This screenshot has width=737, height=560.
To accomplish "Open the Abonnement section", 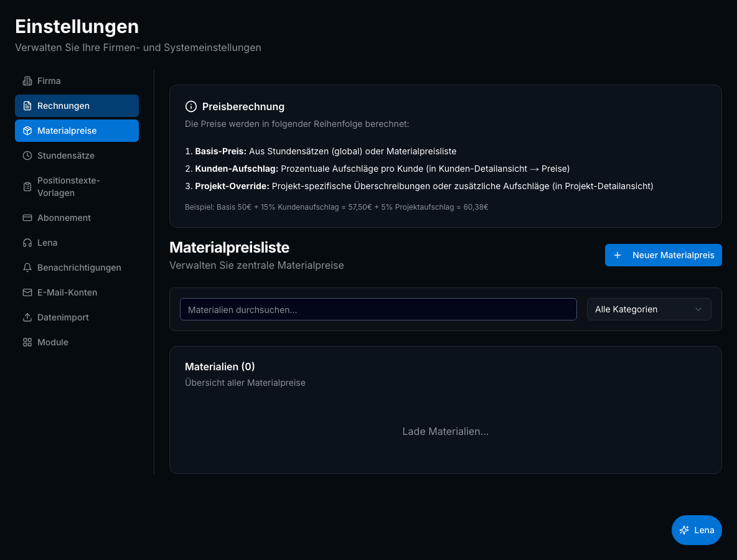I will click(77, 218).
